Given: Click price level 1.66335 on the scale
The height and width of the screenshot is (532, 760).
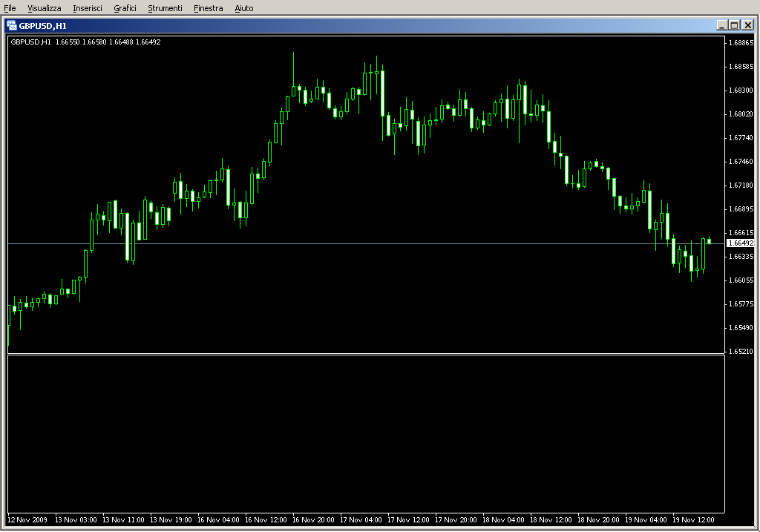Looking at the screenshot, I should point(741,256).
